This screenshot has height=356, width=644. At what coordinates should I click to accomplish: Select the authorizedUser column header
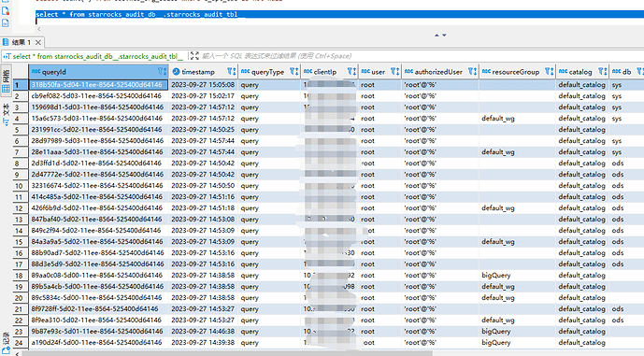[440, 71]
